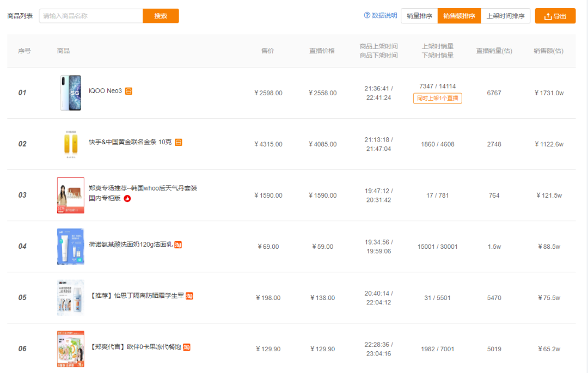Click the question mark icon next to 数据说明
Screen dimensions: 588x373
[367, 15]
